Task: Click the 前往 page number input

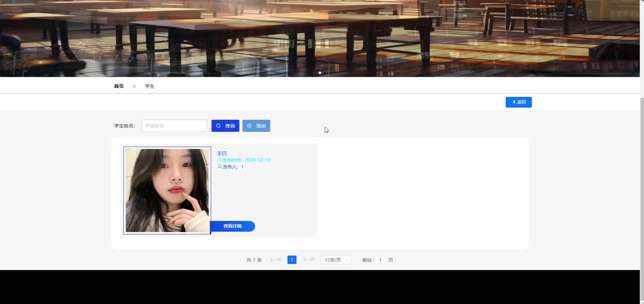Action: (380, 260)
